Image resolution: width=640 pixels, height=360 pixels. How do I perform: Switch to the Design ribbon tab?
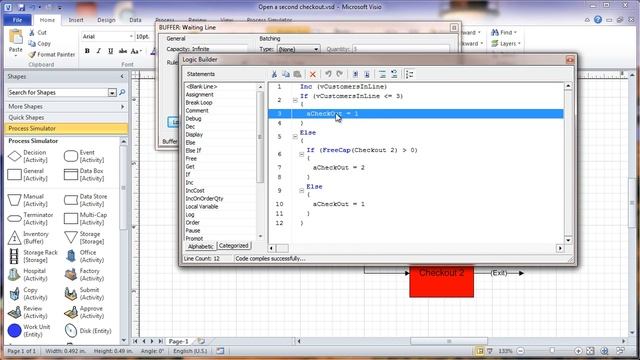click(x=106, y=20)
